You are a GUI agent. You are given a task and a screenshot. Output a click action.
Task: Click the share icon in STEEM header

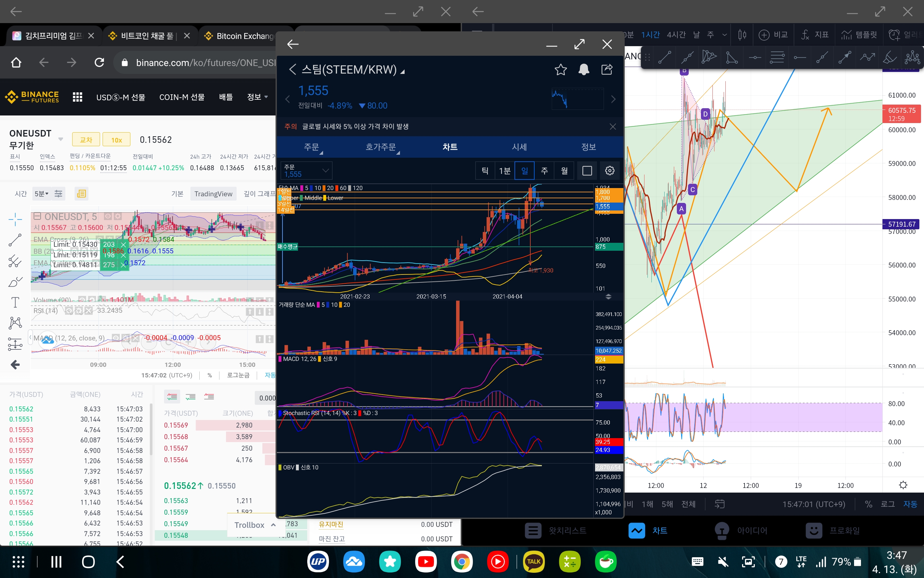(x=607, y=70)
